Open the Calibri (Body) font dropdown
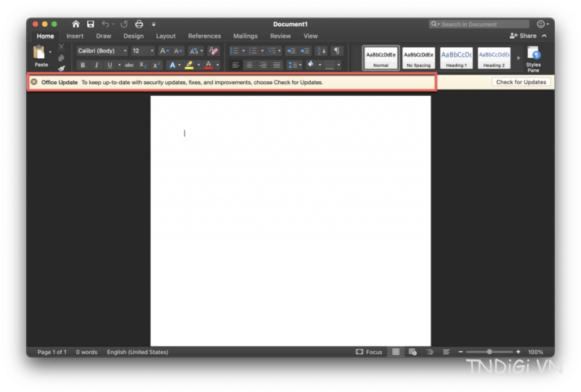 click(102, 51)
